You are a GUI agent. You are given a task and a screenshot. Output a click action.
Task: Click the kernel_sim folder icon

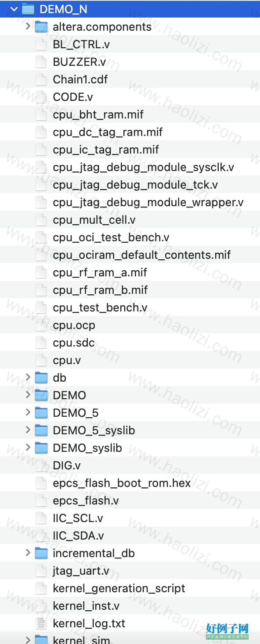tap(41, 639)
